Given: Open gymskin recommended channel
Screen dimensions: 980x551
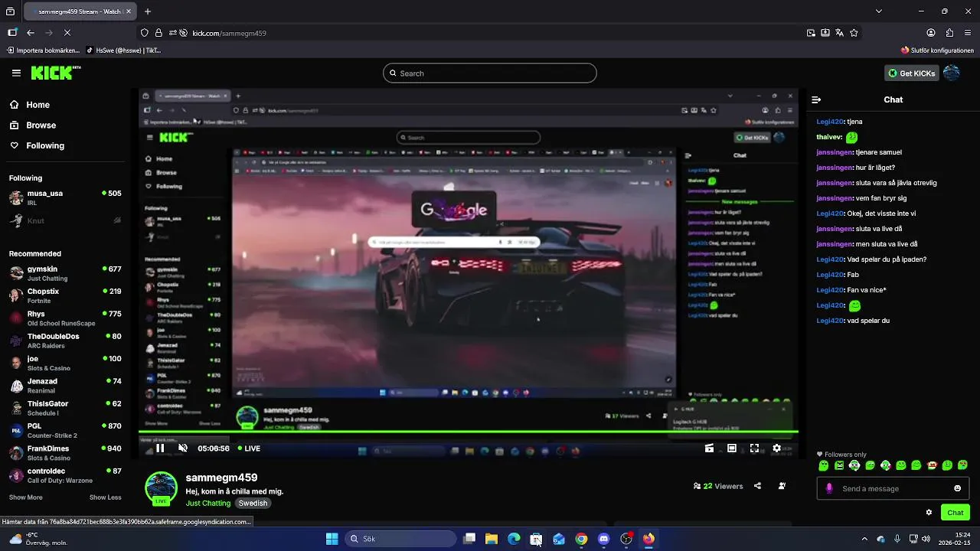Looking at the screenshot, I should [65, 273].
